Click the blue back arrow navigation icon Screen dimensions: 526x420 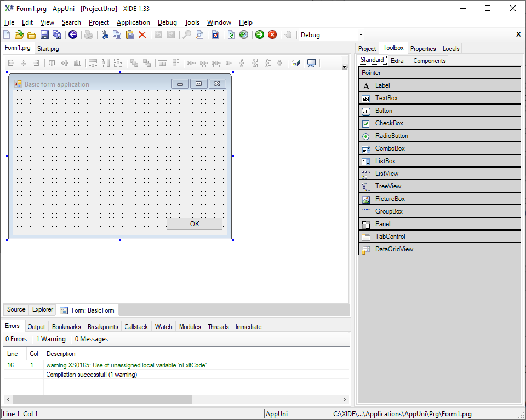73,34
